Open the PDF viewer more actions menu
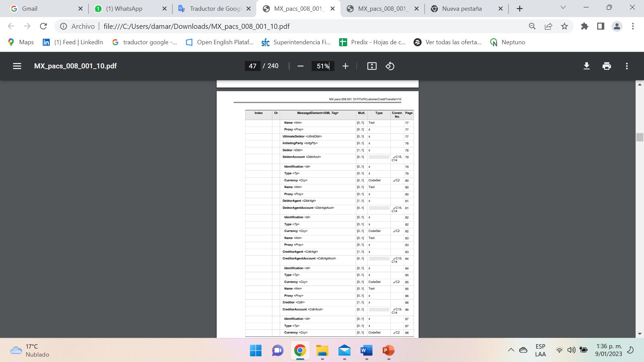Viewport: 644px width, 362px height. (x=627, y=66)
